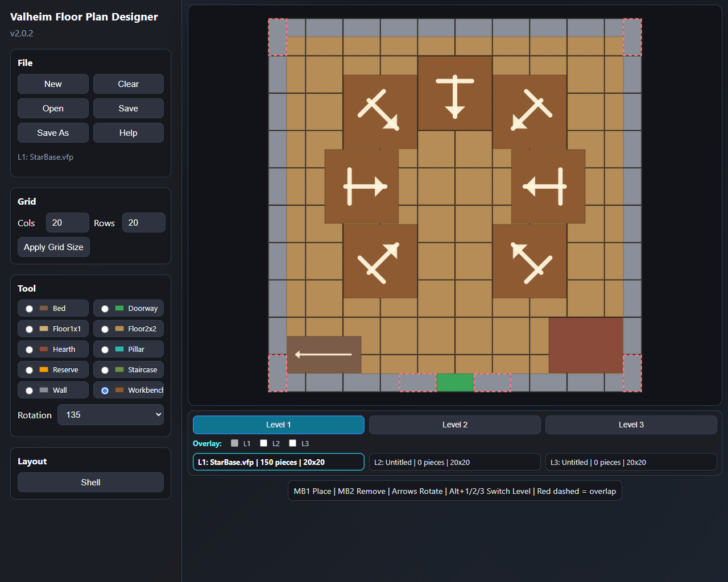Click the 'v2.0.2' version text
This screenshot has width=728, height=582.
(22, 34)
